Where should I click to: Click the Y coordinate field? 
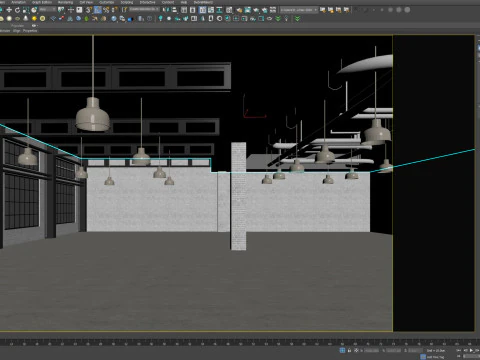pyautogui.click(x=394, y=350)
